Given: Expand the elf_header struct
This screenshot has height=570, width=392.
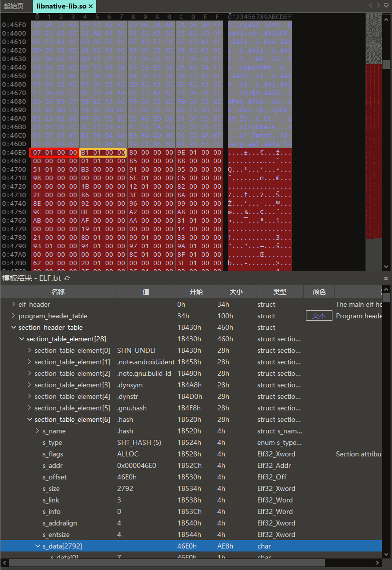Looking at the screenshot, I should [14, 304].
